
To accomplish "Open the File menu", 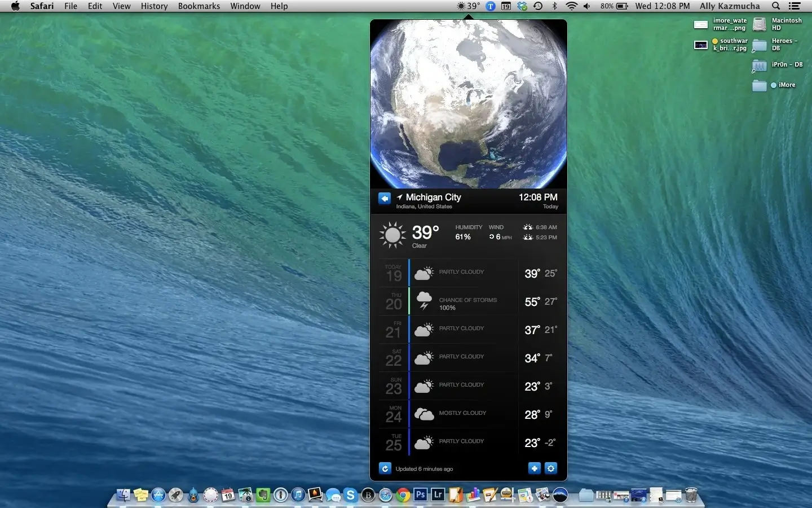I will point(71,6).
